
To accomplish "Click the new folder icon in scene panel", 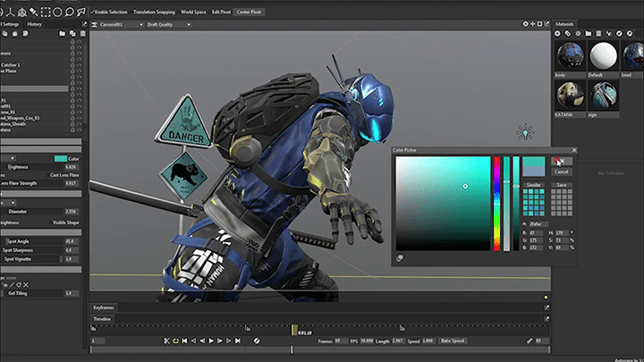I will (x=62, y=34).
